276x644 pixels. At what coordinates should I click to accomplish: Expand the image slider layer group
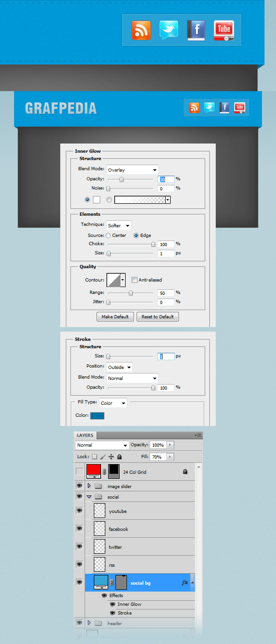click(x=89, y=486)
